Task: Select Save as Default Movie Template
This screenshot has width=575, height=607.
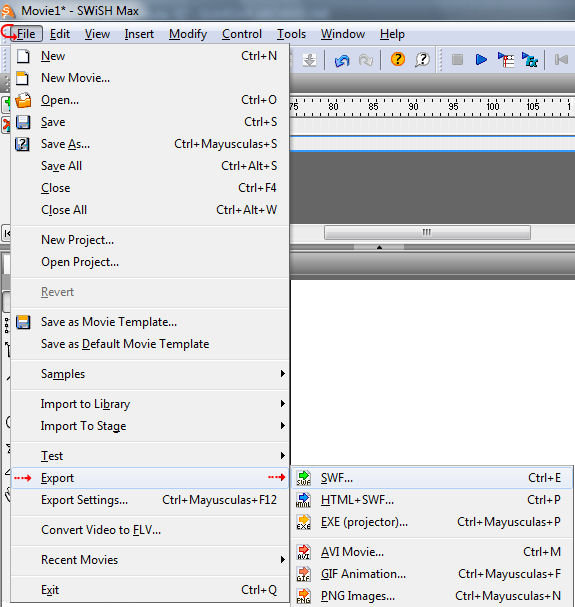Action: click(149, 344)
